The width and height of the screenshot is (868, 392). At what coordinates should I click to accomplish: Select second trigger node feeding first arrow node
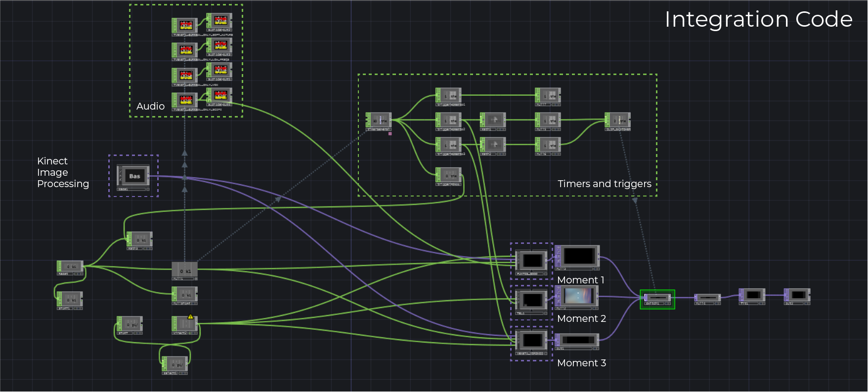pyautogui.click(x=448, y=120)
